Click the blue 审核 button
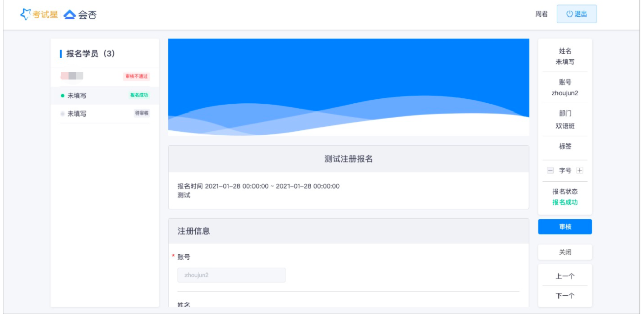Viewport: 644px width, 321px height. coord(565,227)
